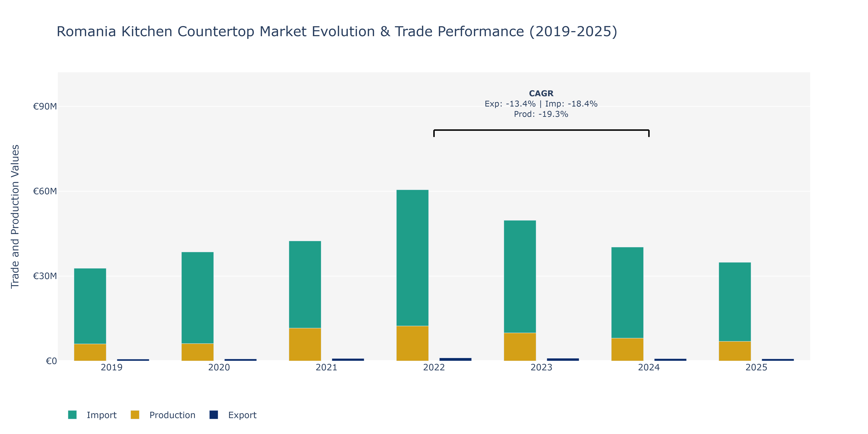Click the 2024 Production bar segment
The image size is (868, 434).
coord(627,349)
